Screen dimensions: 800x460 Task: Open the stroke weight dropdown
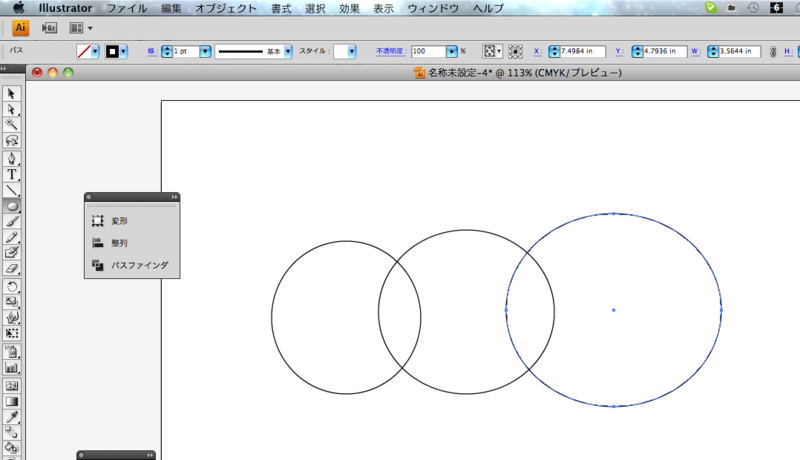click(205, 51)
